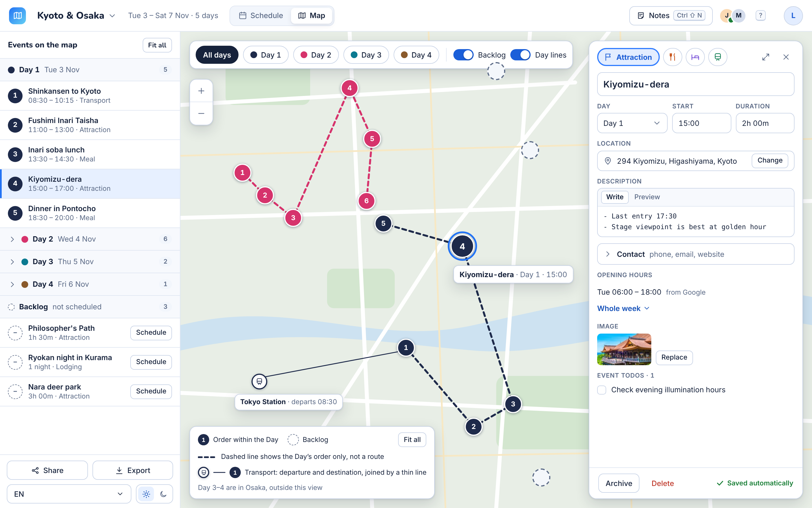Click the M collaborator avatar
Screen dimensions: 812x508
[738, 16]
